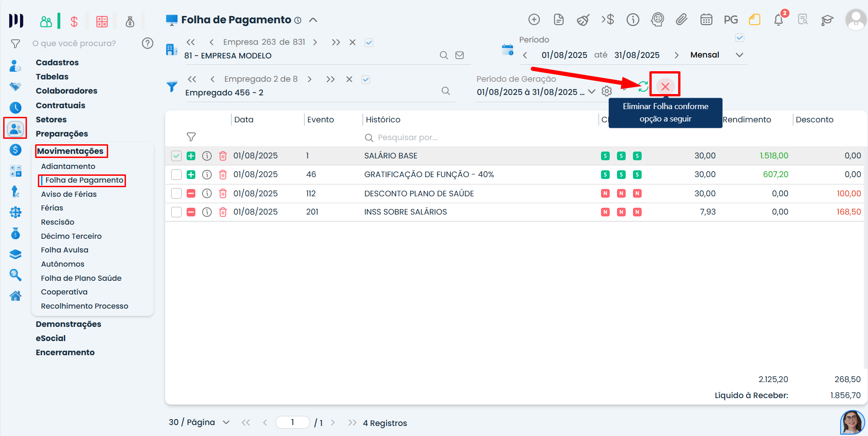The width and height of the screenshot is (868, 436).
Task: Click the graduation cap icon in the toolbar
Action: [x=827, y=20]
